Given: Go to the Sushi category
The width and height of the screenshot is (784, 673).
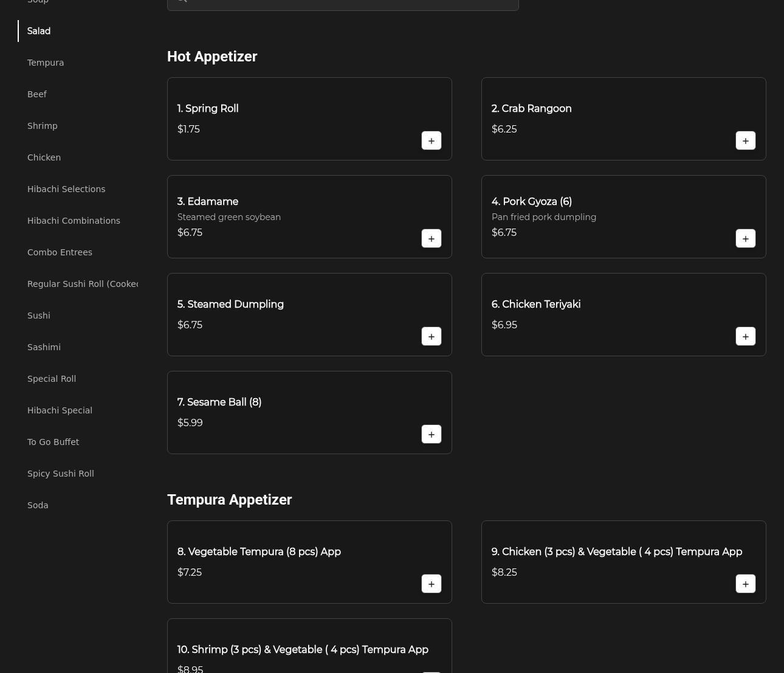Looking at the screenshot, I should (x=39, y=316).
